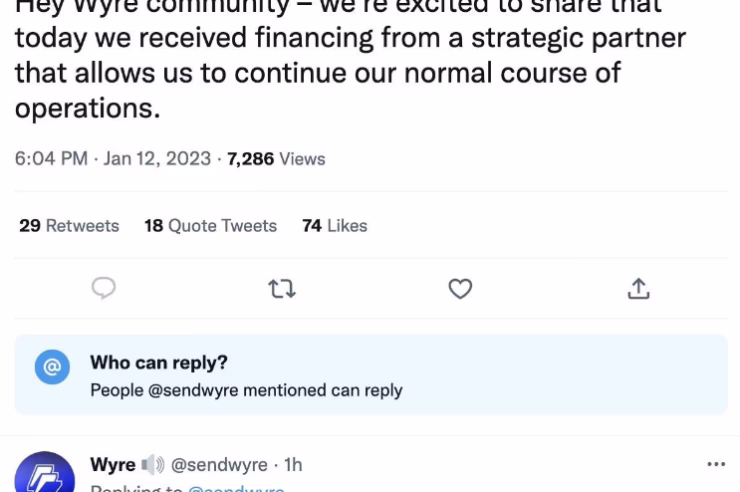The image size is (740, 492).
Task: Click the 6:04 PM Jan 12, 2023 timestamp
Action: coord(113,158)
